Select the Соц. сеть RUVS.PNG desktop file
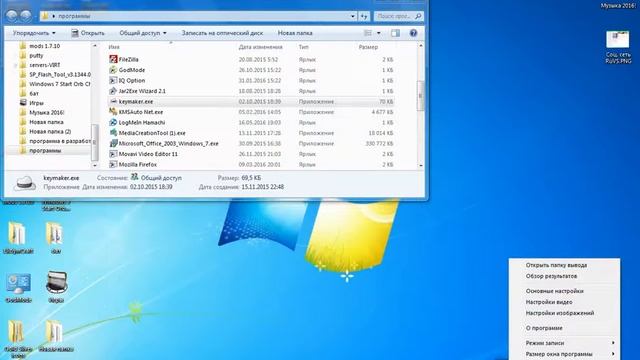Viewport: 640px width, 360px height. point(618,47)
